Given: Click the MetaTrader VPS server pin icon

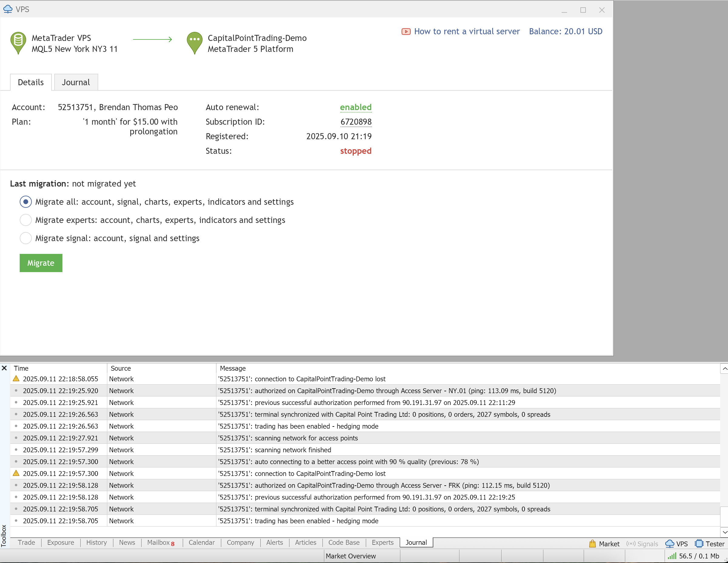Looking at the screenshot, I should tap(18, 43).
